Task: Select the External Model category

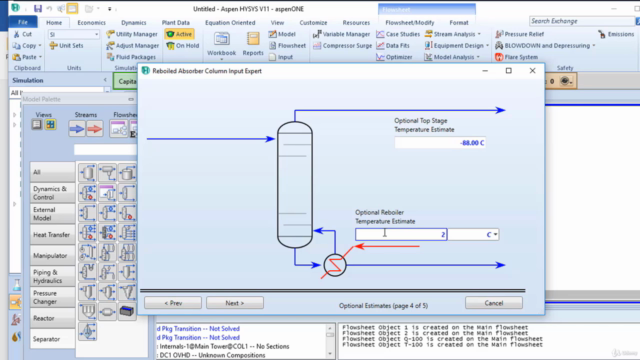Action: tap(52, 213)
